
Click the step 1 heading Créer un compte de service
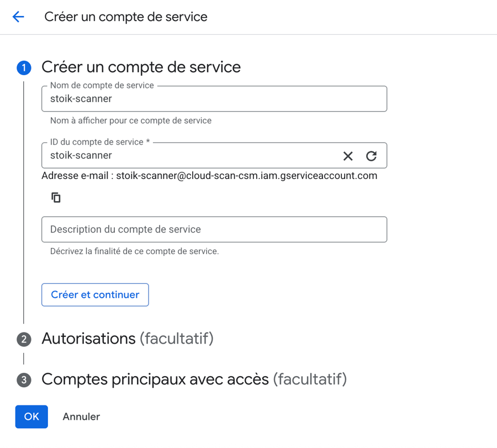tap(141, 67)
